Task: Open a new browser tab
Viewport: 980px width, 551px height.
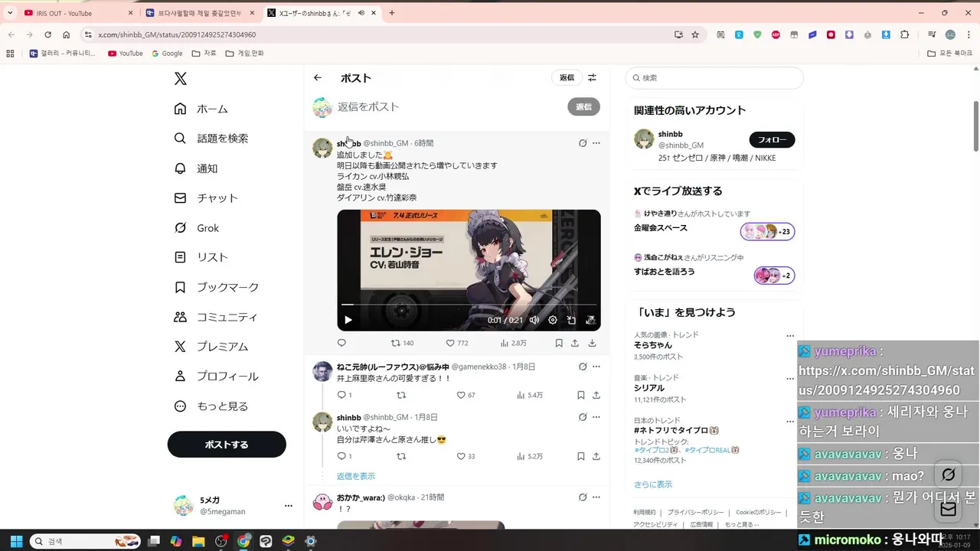Action: [x=392, y=13]
